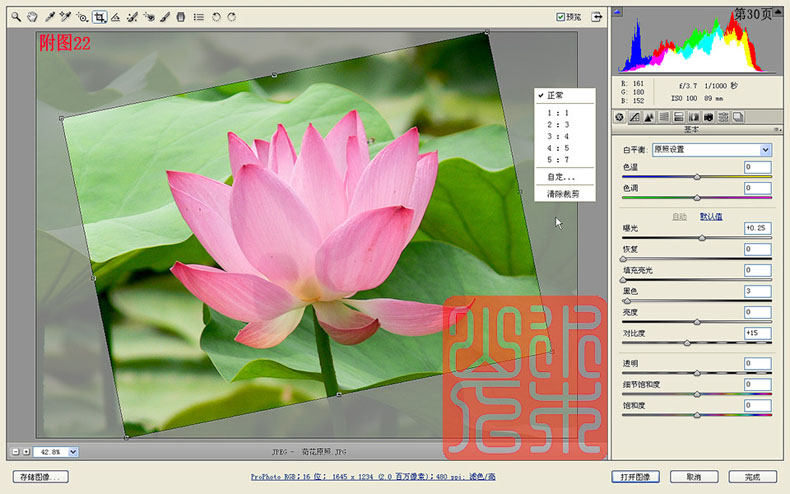Open workflow options link ProPhoto RGB
Viewport: 790px width, 494px height.
(x=373, y=476)
